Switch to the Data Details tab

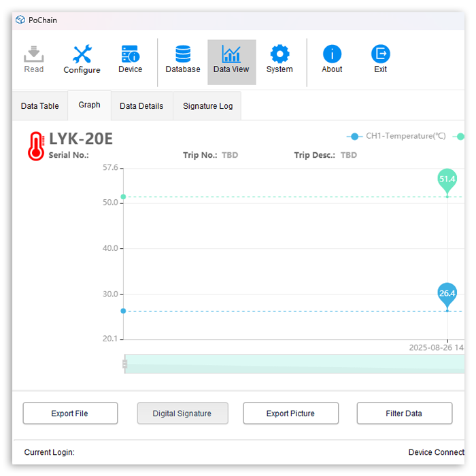click(141, 106)
